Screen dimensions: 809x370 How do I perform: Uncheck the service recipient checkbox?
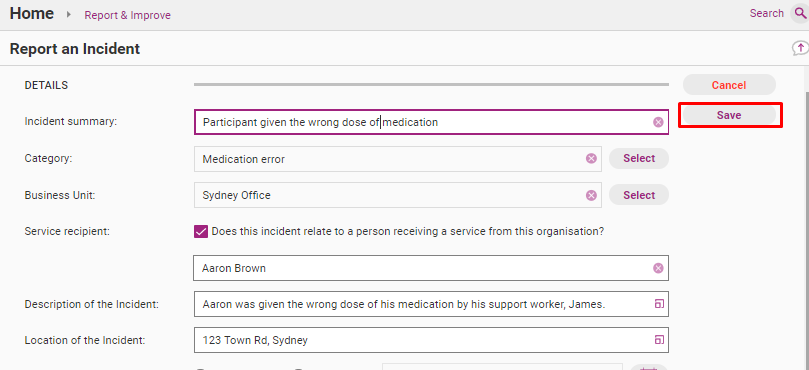[201, 232]
